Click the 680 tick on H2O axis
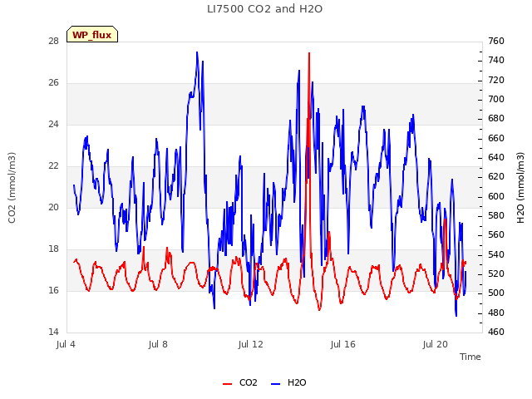Viewport: 532px width, 399px height. pos(496,119)
